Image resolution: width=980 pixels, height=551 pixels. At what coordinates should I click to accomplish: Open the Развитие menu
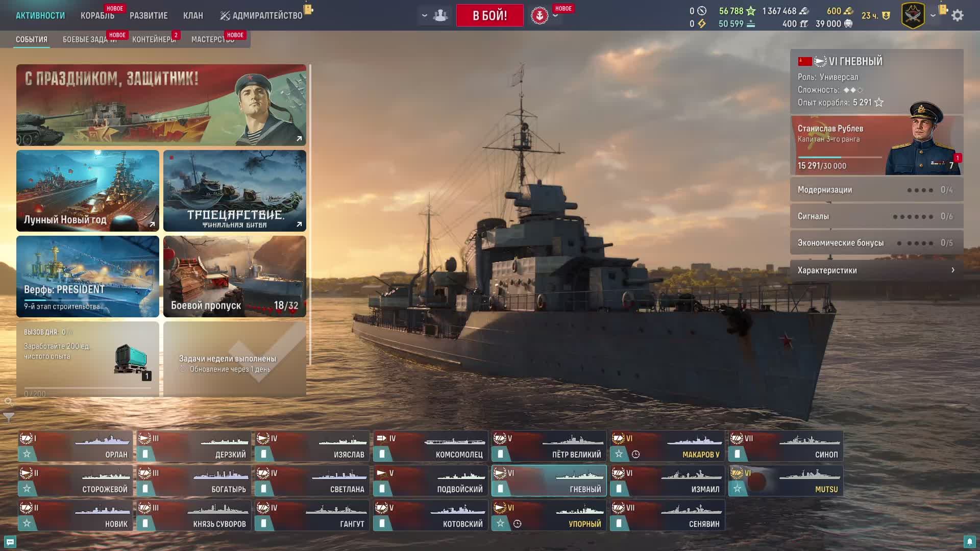click(x=149, y=15)
